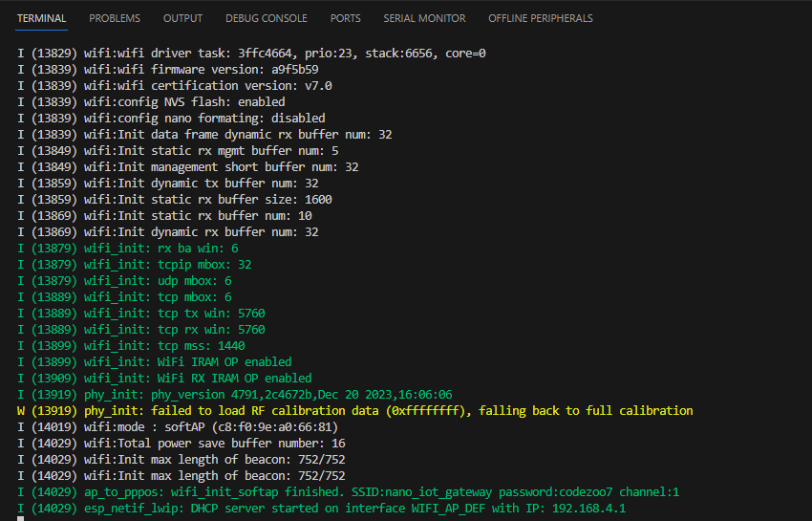This screenshot has width=812, height=521.
Task: Click the 'wifi:mode : softAP' line
Action: coord(178,427)
